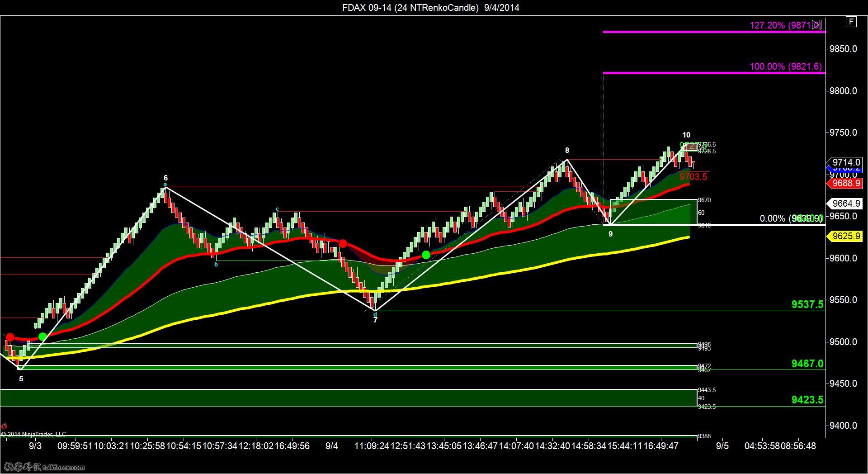The width and height of the screenshot is (868, 474).
Task: Select wave label 6
Action: [x=166, y=178]
